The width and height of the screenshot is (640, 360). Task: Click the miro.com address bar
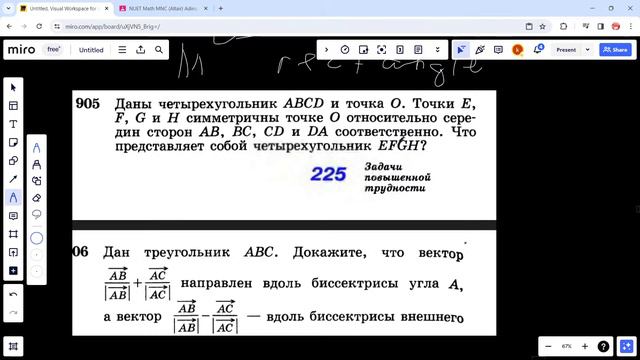(x=286, y=27)
